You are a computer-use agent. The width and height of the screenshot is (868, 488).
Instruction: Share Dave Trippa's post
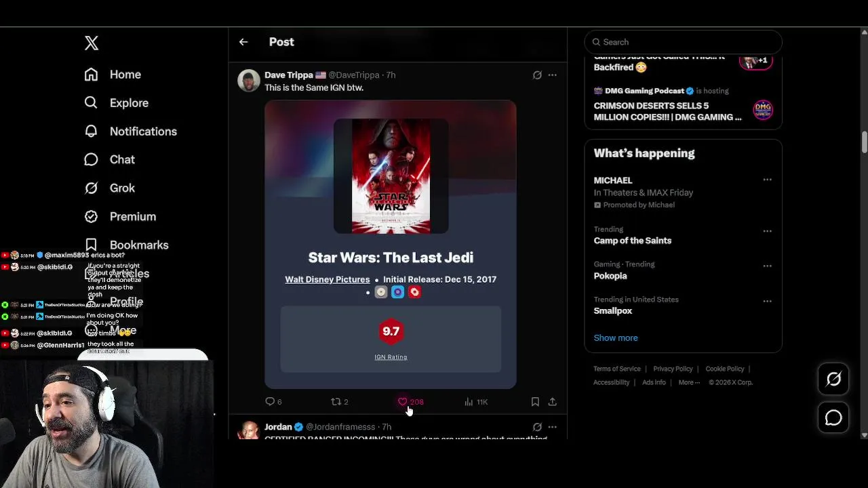[553, 402]
